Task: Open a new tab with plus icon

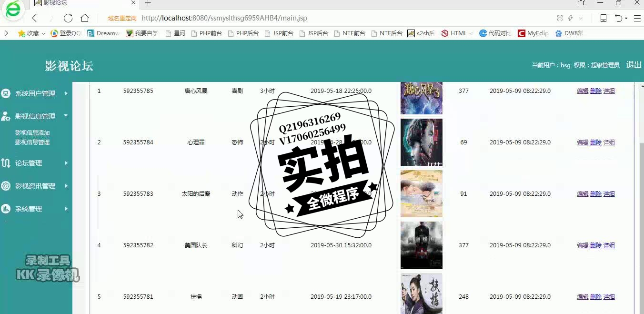Action: [148, 3]
